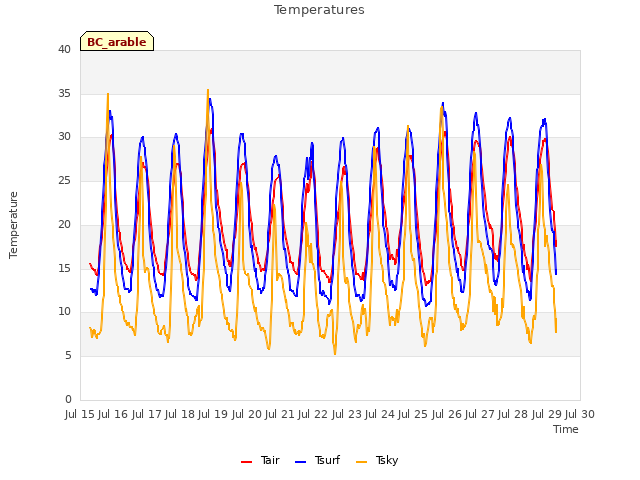Click the Jul 23 x-axis tick label
640x480 pixels.
[346, 414]
